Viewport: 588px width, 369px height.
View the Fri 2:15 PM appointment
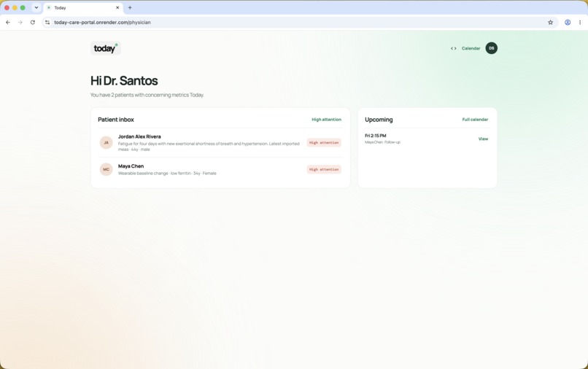(x=483, y=139)
